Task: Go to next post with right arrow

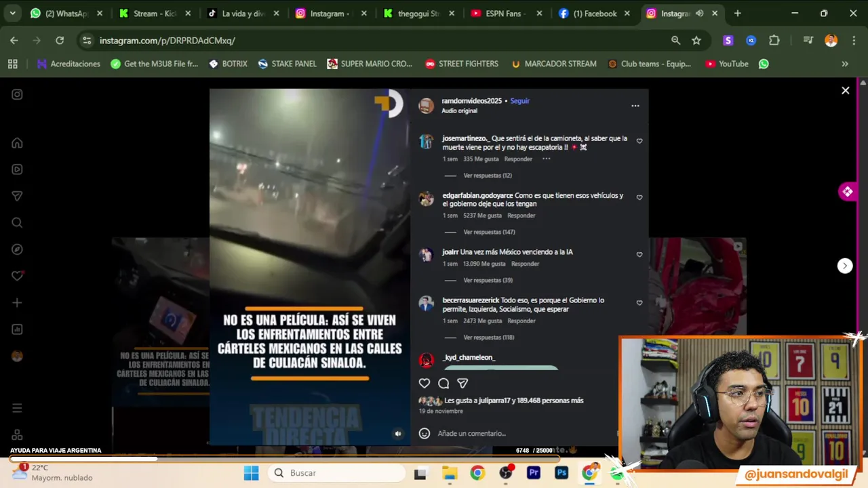Action: point(845,266)
